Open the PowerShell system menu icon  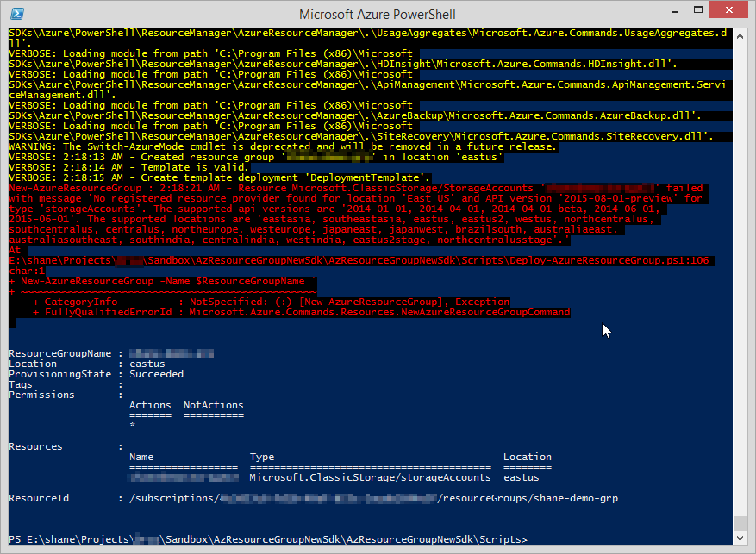17,14
